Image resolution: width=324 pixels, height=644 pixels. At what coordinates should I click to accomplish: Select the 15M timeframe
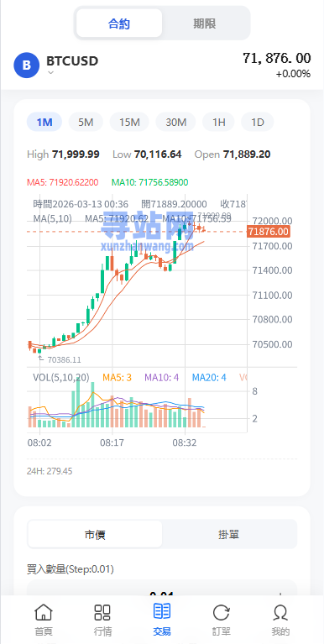(130, 122)
